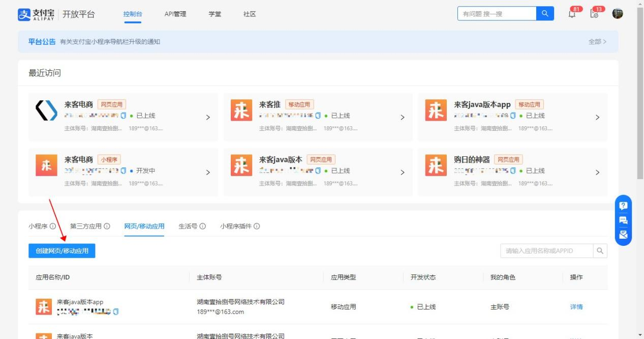Expand the 来客java版本 网页应用 card arrow

tap(403, 172)
